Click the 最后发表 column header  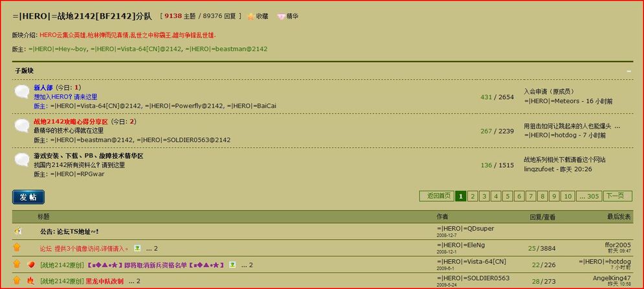(x=619, y=216)
